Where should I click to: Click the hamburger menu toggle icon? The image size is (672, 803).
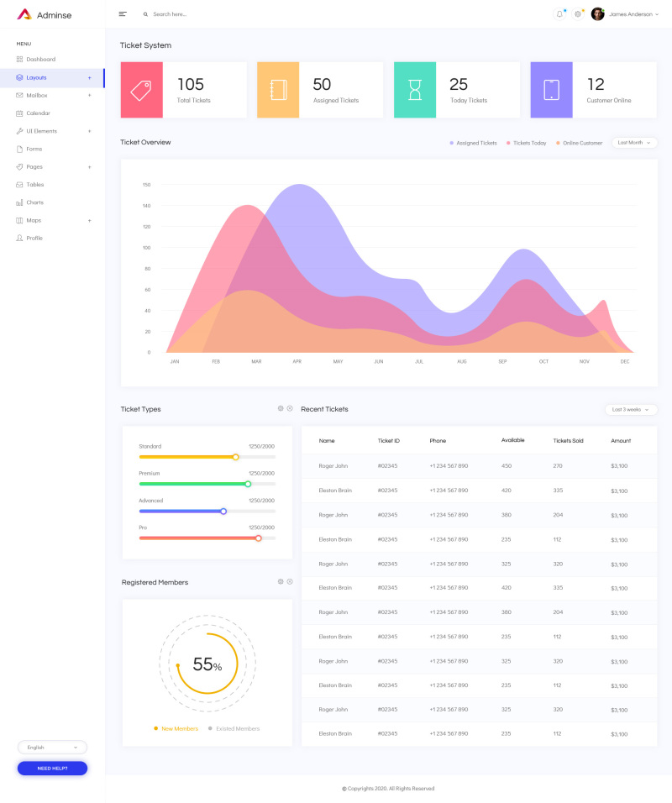point(121,13)
